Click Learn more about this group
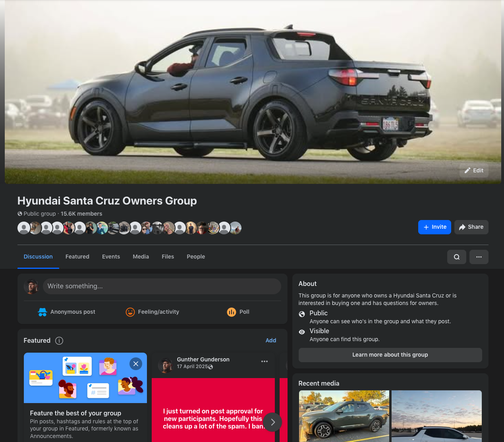504x442 pixels. pyautogui.click(x=390, y=355)
